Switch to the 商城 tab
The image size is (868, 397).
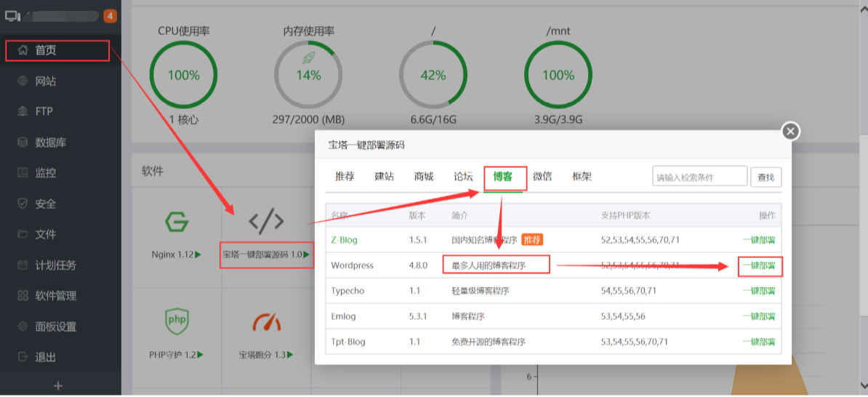(424, 177)
